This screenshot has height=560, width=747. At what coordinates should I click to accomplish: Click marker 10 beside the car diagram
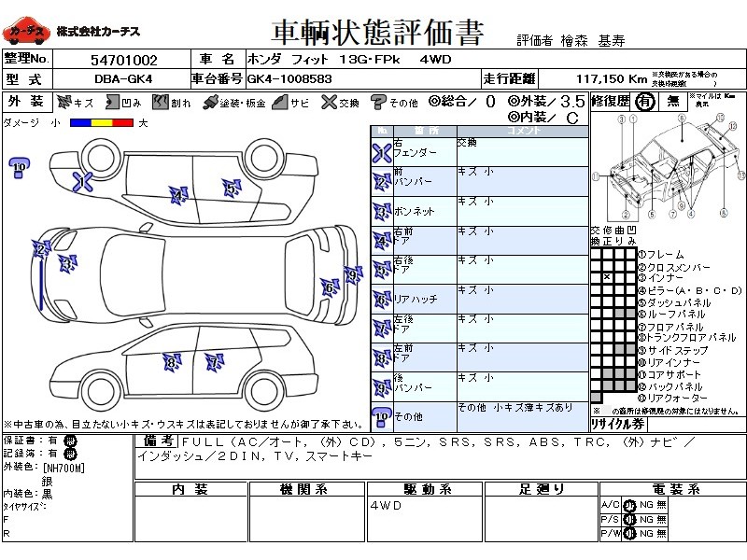tap(19, 168)
